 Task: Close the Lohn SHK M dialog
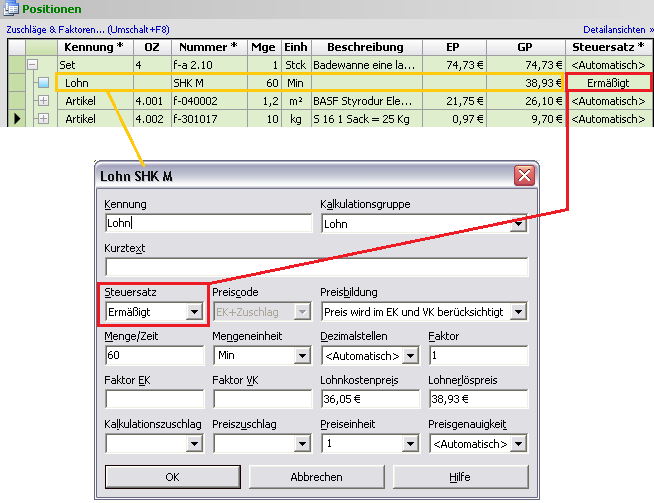[x=524, y=175]
